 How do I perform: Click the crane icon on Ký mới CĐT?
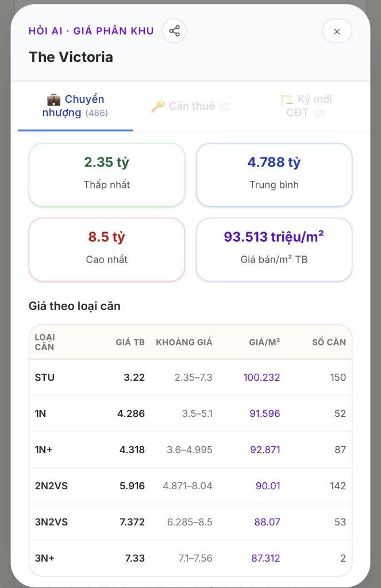coord(286,99)
